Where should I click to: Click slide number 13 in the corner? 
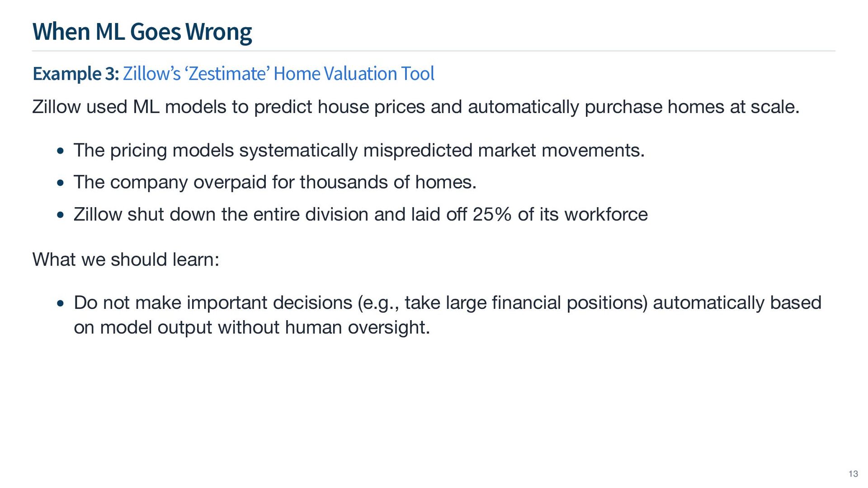pos(853,474)
